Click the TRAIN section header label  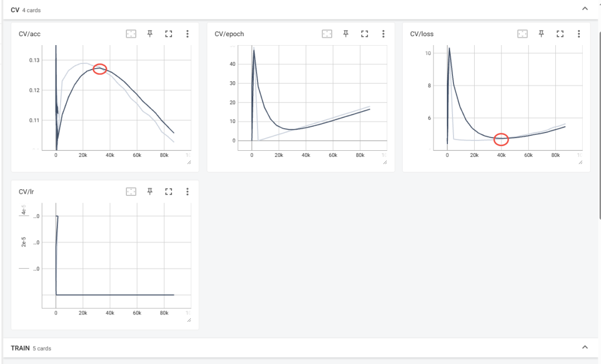tap(21, 348)
